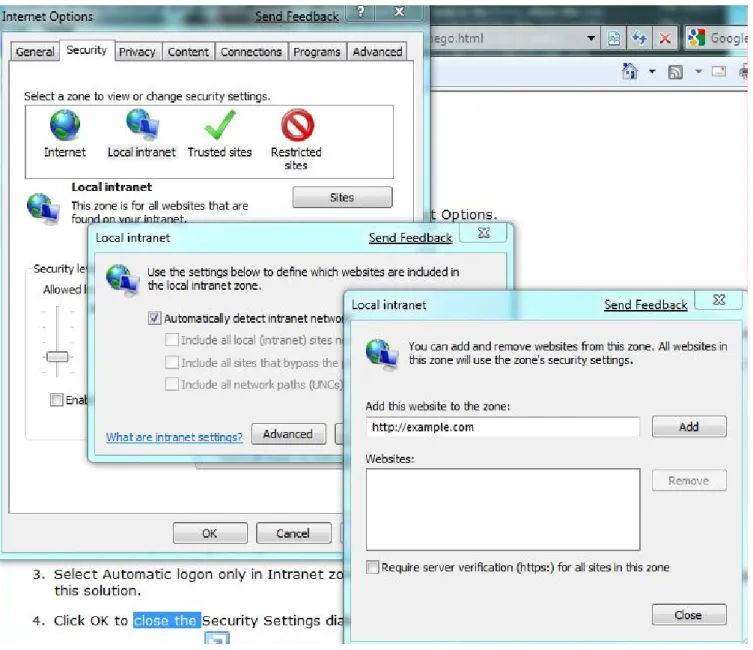The image size is (753, 650).
Task: Toggle Include all sites that bypass proxy checkbox
Action: click(171, 362)
